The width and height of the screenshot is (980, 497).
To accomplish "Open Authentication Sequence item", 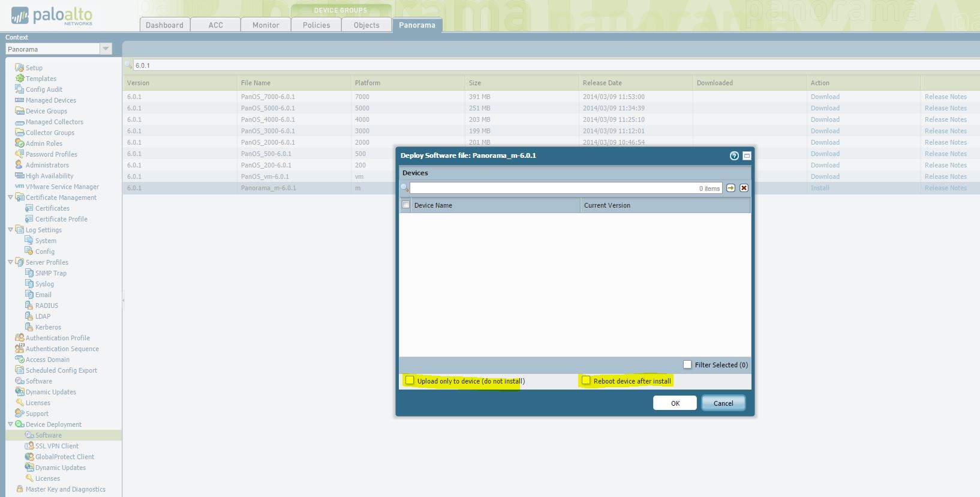I will 62,349.
